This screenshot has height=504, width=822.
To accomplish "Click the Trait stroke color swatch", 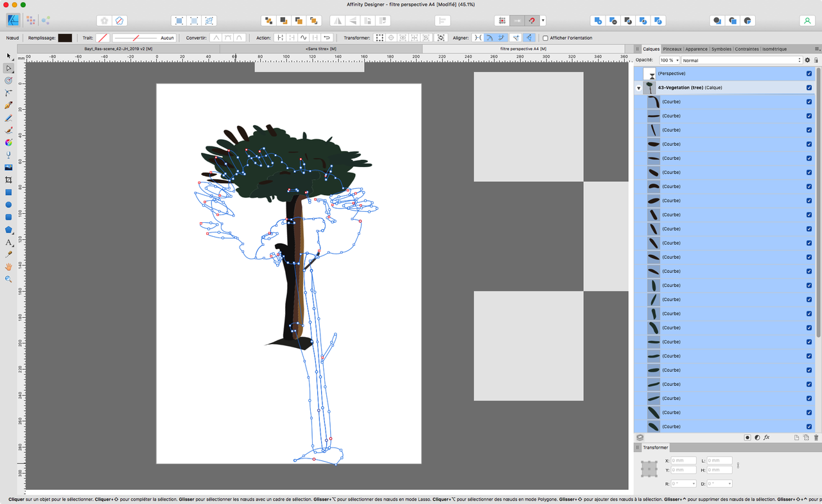I will click(x=103, y=38).
